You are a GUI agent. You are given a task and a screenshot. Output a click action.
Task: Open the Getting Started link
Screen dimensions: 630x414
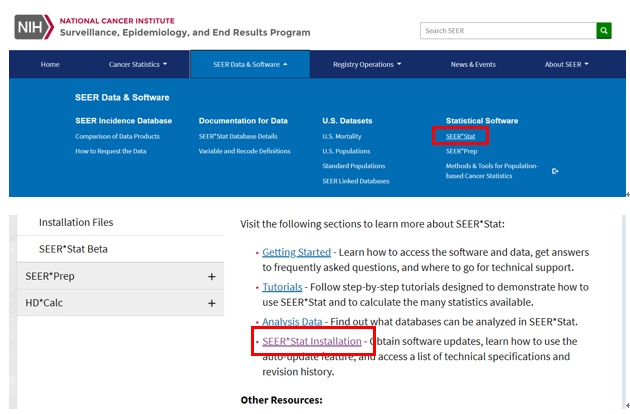pyautogui.click(x=297, y=252)
